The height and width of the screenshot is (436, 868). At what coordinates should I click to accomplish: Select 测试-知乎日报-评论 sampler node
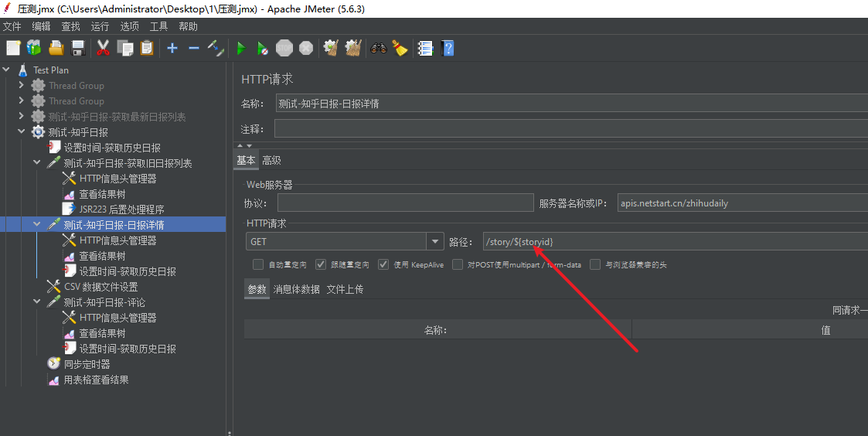point(104,302)
